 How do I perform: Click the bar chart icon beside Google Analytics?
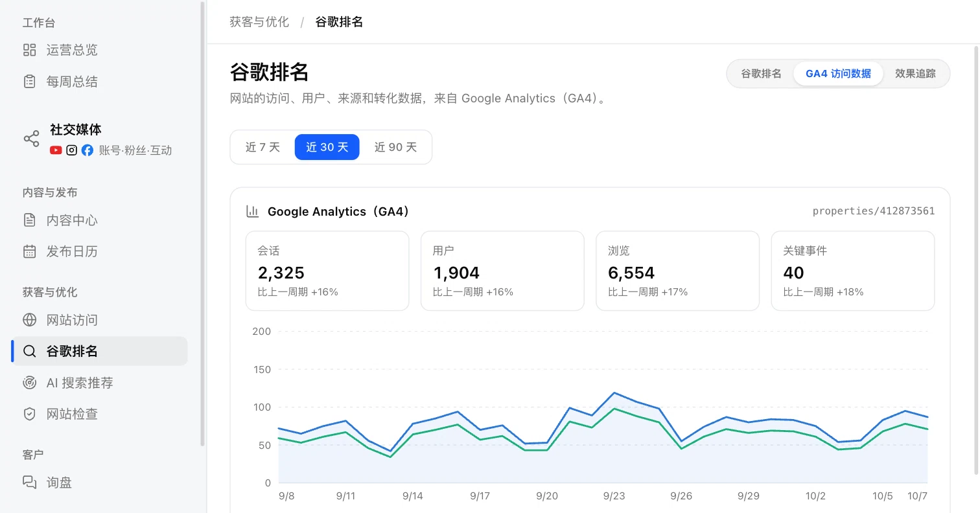point(253,211)
